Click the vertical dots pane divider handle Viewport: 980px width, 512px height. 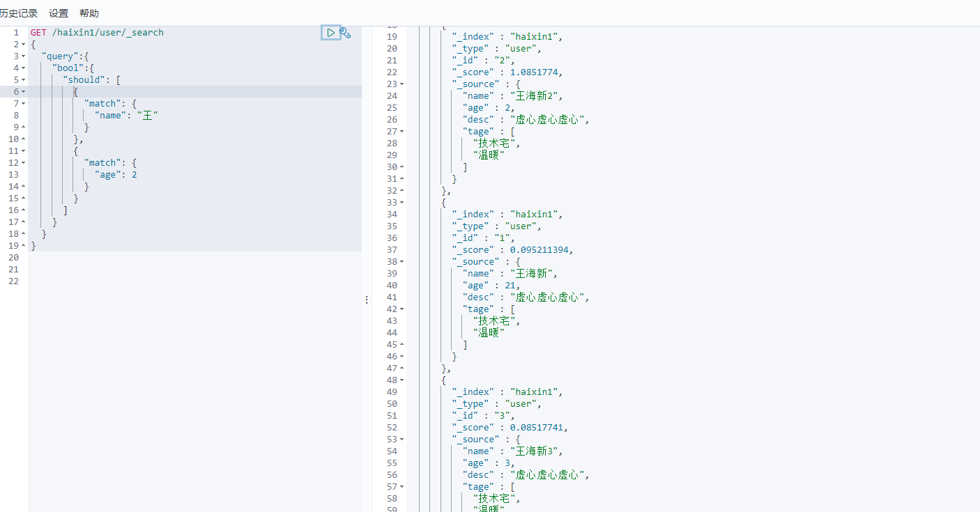(x=367, y=300)
